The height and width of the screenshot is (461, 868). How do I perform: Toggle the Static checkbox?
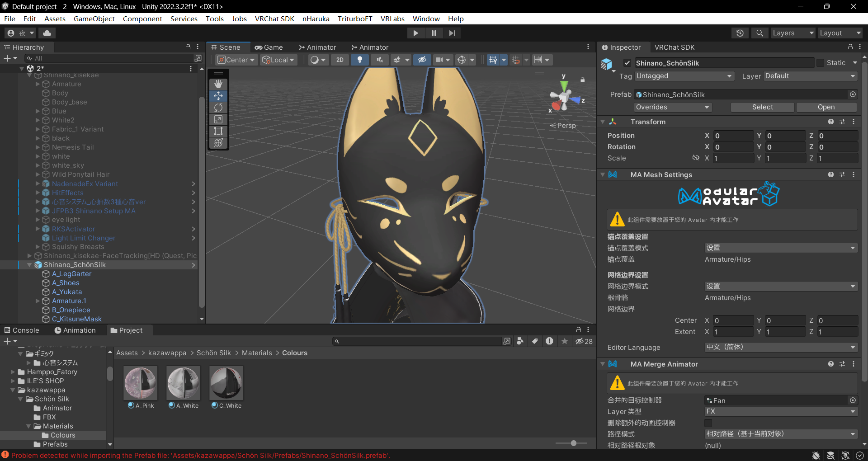pyautogui.click(x=820, y=63)
